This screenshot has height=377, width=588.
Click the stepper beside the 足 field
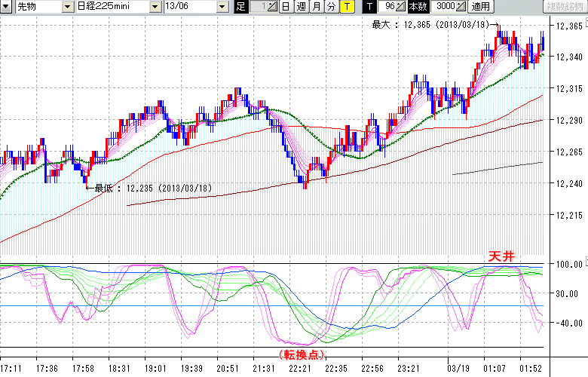(272, 7)
